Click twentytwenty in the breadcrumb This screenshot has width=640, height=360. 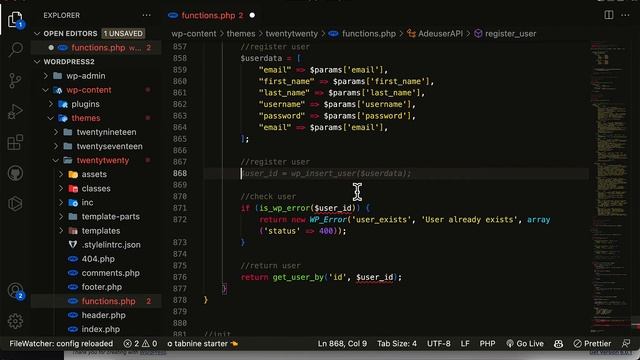pos(291,33)
